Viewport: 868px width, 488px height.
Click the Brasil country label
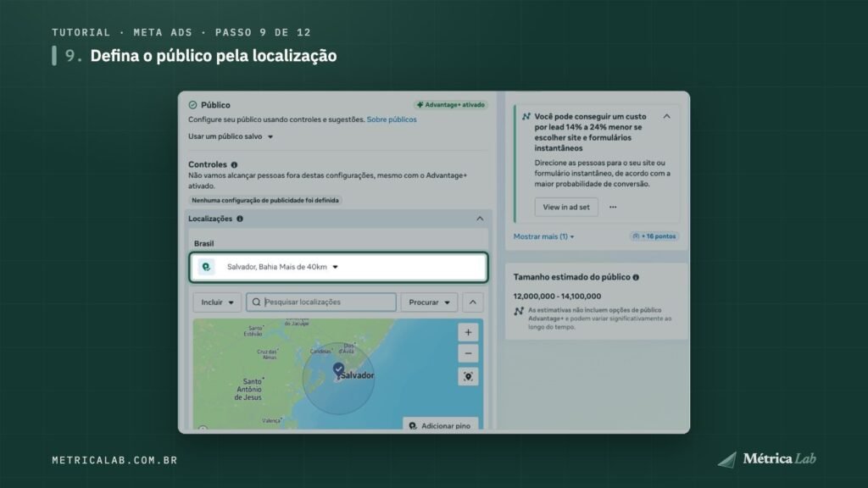point(203,243)
